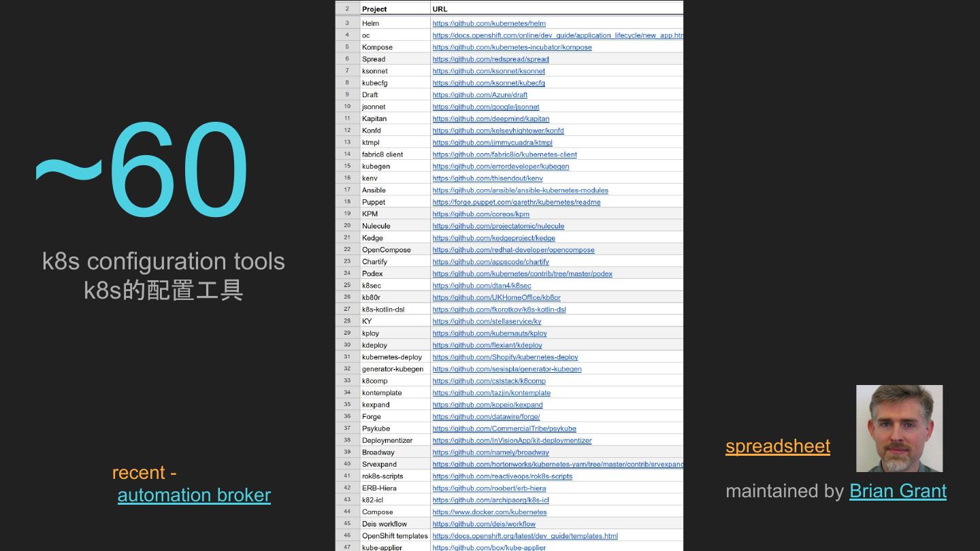Image resolution: width=980 pixels, height=551 pixels.
Task: Open the sesispla/generator-kubegen link
Action: tap(507, 369)
